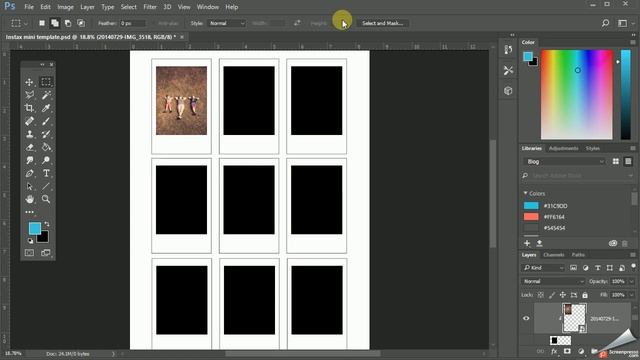Choose Add to selection mode
The width and height of the screenshot is (640, 360).
[x=55, y=23]
